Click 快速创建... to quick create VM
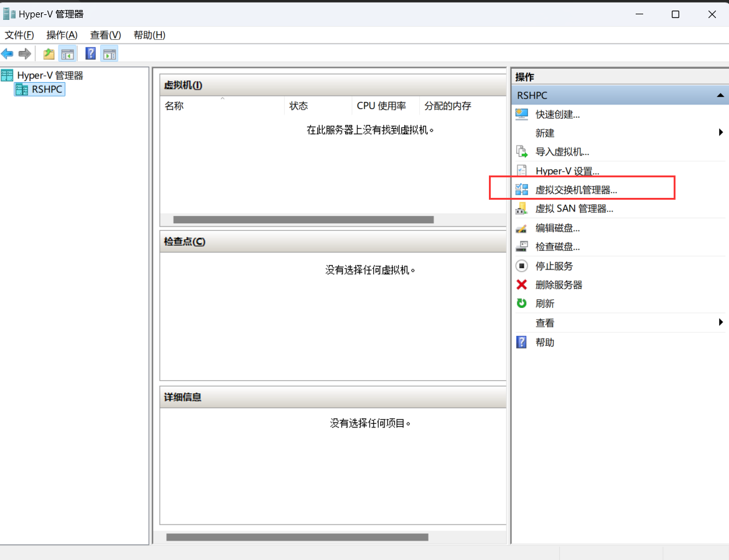 pyautogui.click(x=557, y=114)
